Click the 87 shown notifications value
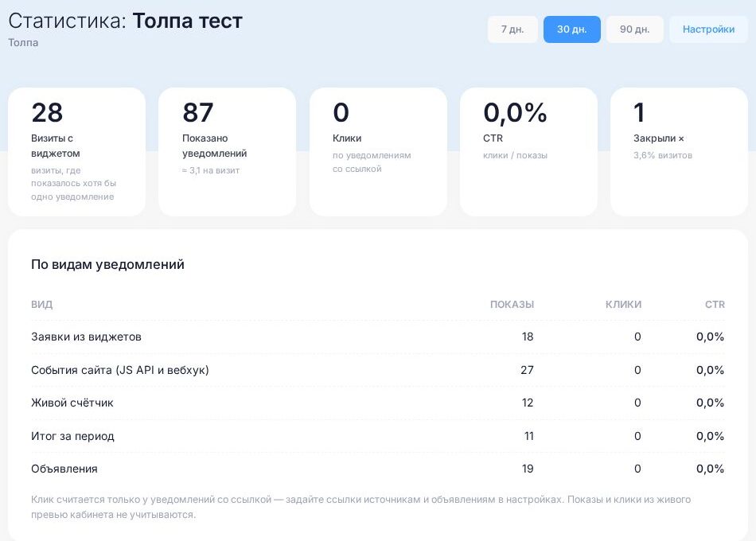The height and width of the screenshot is (541, 756). [x=197, y=113]
